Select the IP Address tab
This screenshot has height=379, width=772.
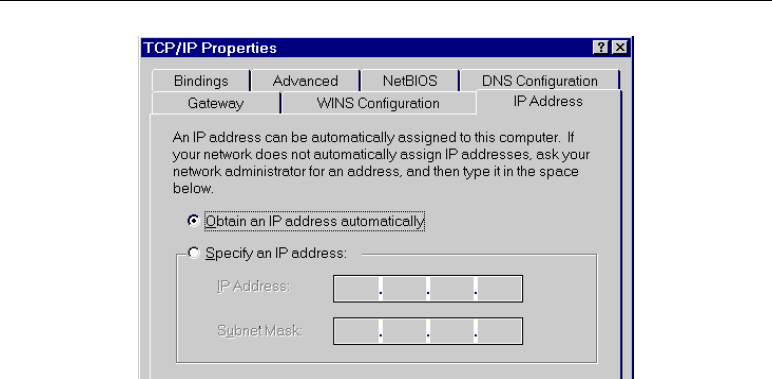click(548, 101)
